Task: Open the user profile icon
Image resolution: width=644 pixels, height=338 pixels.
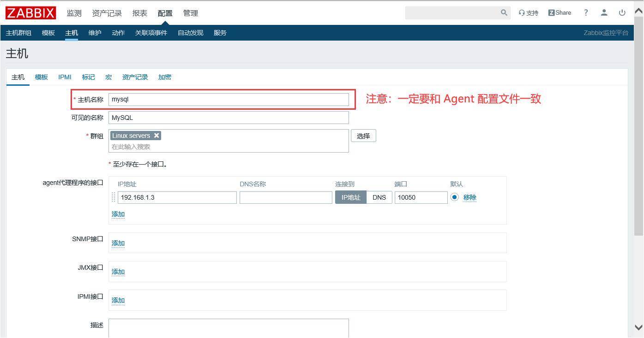Action: tap(604, 13)
